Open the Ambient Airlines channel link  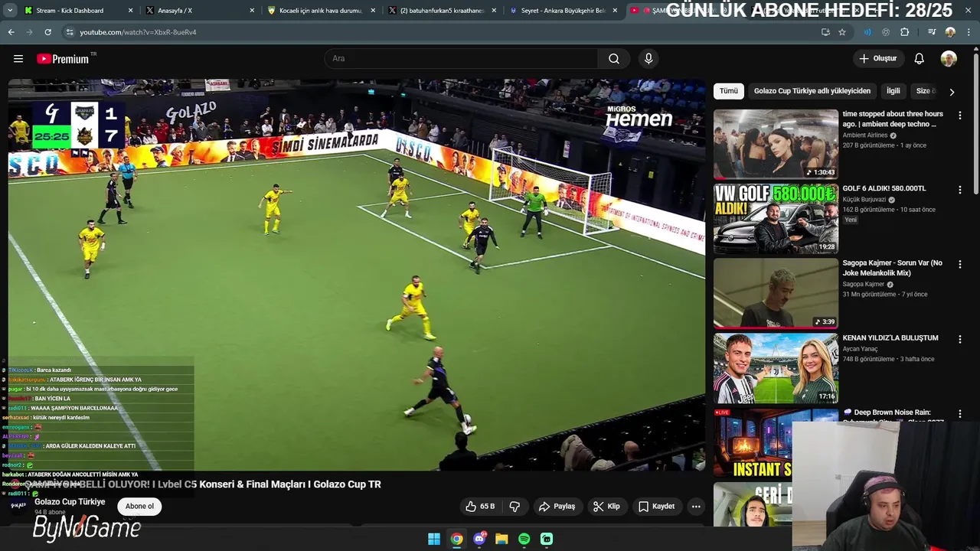tap(865, 135)
